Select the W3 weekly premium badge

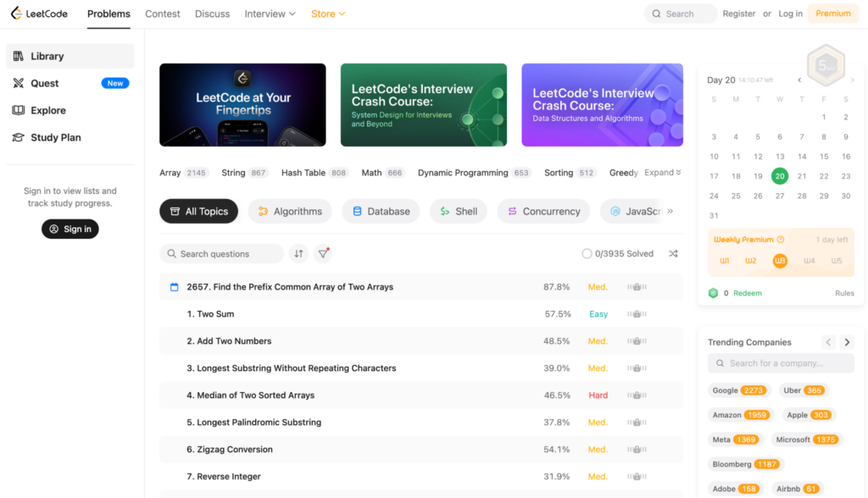(x=780, y=261)
